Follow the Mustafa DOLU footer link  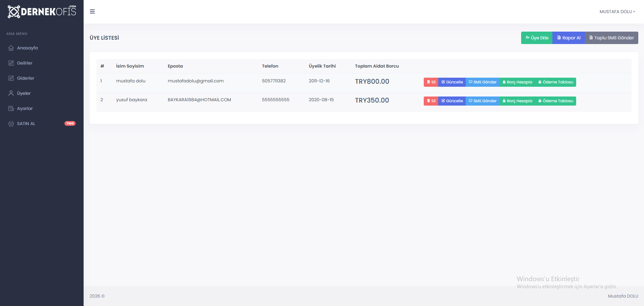coord(623,296)
